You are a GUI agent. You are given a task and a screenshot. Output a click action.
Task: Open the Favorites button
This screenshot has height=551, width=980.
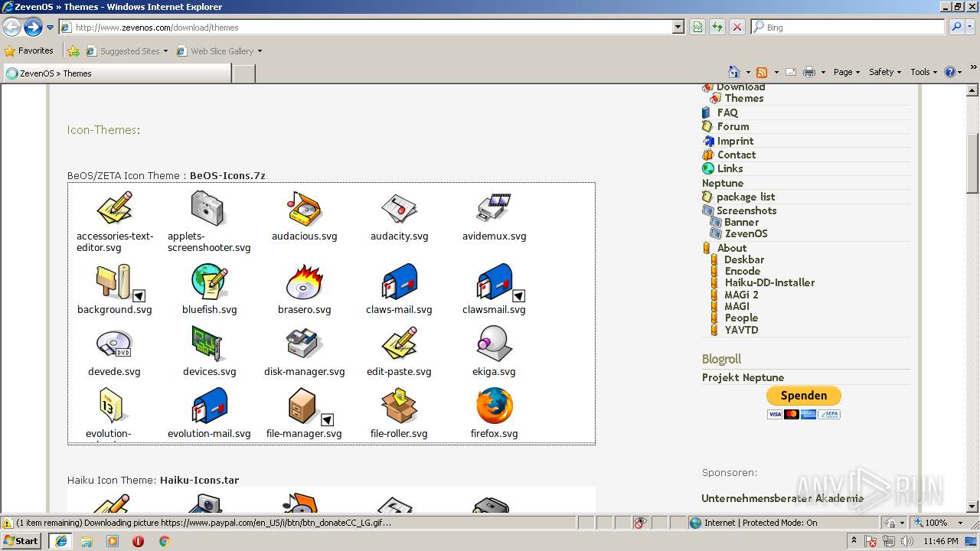pyautogui.click(x=29, y=51)
